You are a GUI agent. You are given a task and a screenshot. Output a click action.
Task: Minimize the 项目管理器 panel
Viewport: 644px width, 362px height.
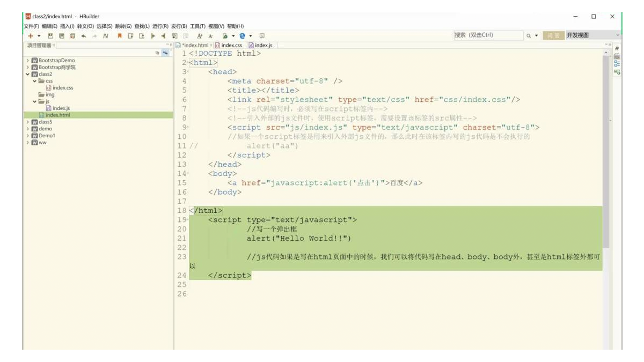(x=167, y=45)
